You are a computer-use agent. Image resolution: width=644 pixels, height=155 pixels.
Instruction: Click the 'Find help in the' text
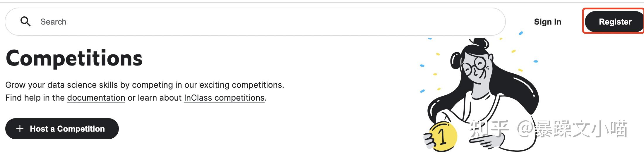point(35,98)
